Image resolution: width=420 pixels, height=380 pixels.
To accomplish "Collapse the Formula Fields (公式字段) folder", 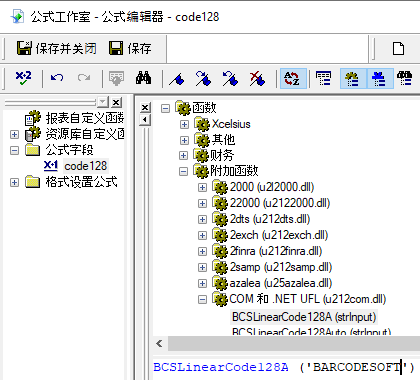I will point(14,150).
